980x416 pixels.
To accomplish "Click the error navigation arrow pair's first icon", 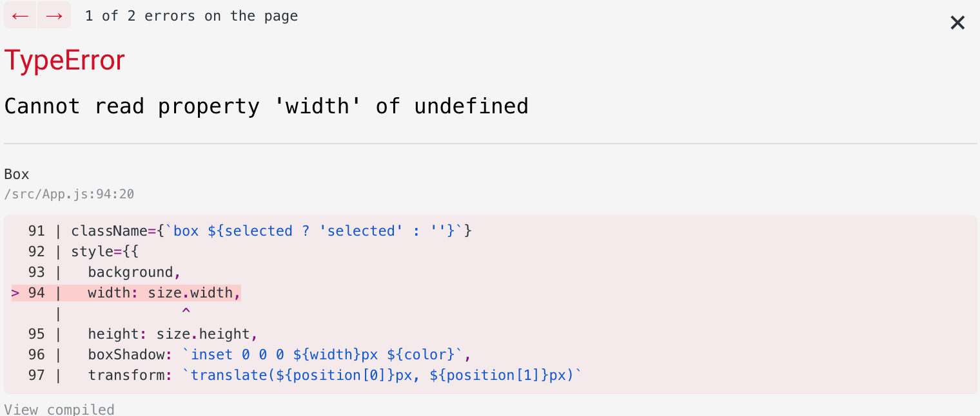I will pyautogui.click(x=20, y=15).
